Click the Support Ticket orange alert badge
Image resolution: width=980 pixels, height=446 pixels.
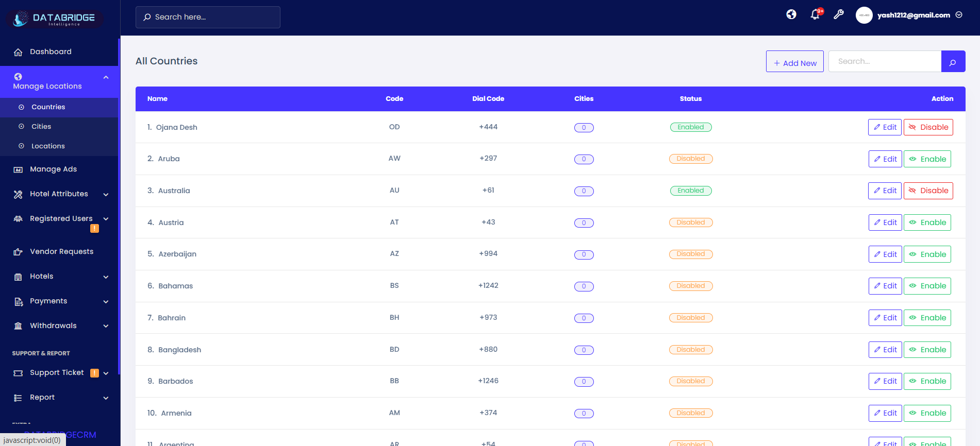[94, 373]
